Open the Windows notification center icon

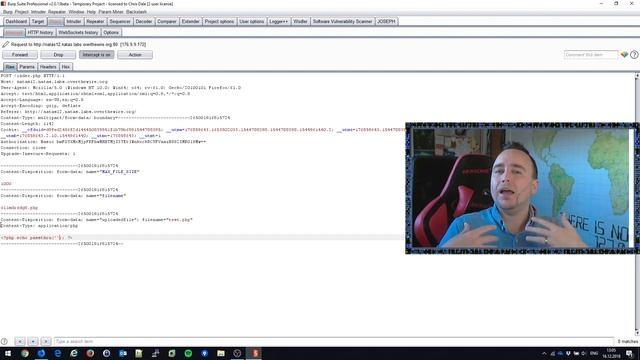[630, 353]
